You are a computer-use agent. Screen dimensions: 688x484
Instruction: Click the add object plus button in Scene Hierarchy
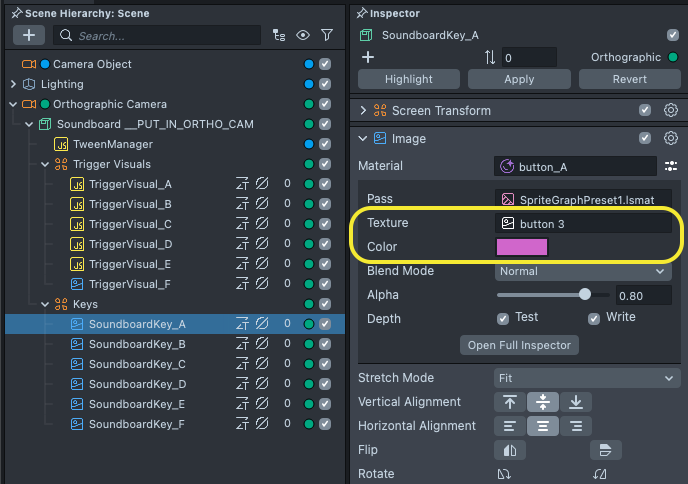28,35
